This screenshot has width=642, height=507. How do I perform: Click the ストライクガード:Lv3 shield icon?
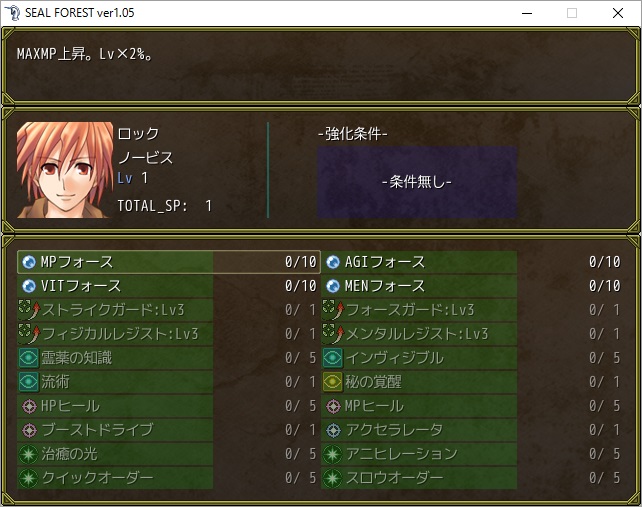[29, 310]
